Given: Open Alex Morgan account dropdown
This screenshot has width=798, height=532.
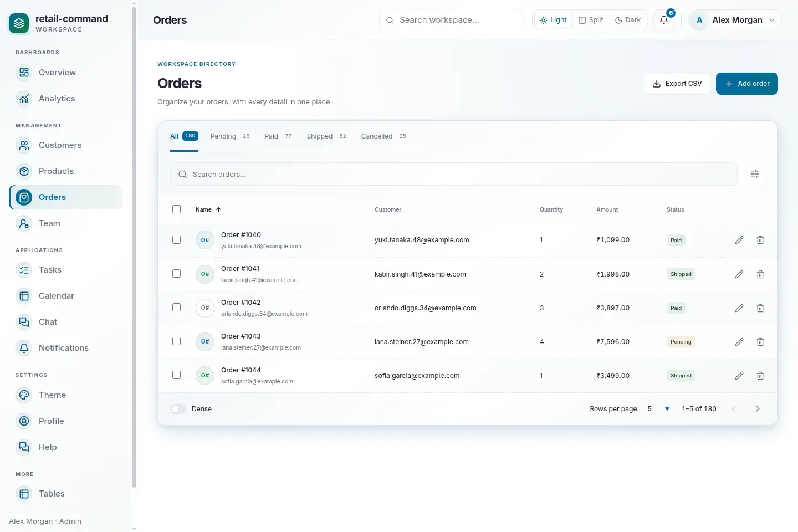Looking at the screenshot, I should click(735, 20).
